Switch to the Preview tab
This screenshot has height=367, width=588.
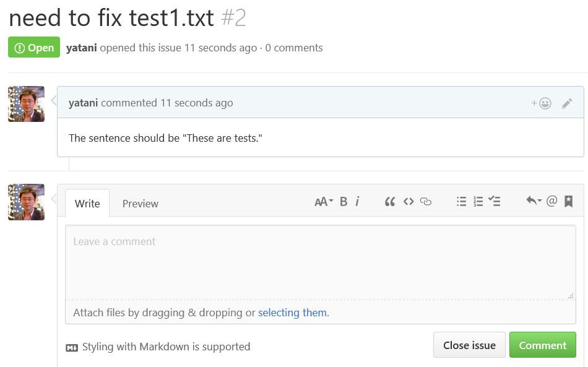(141, 204)
